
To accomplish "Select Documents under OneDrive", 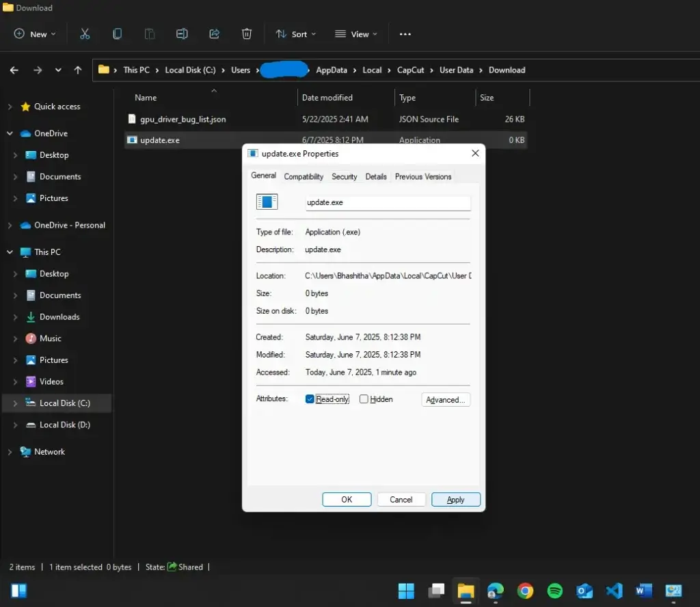I will pyautogui.click(x=60, y=177).
